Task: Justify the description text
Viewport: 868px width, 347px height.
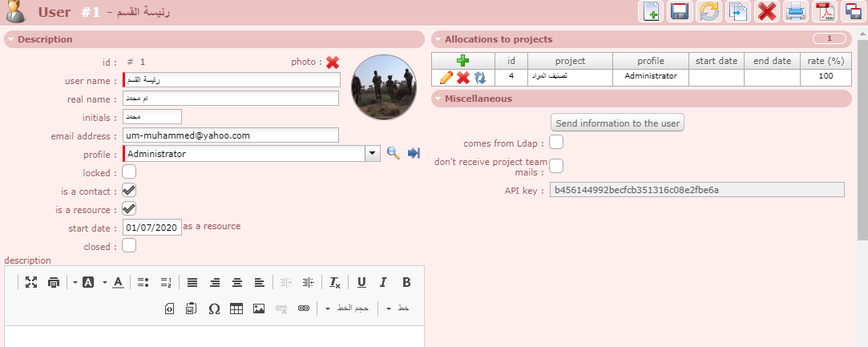Action: click(x=192, y=282)
